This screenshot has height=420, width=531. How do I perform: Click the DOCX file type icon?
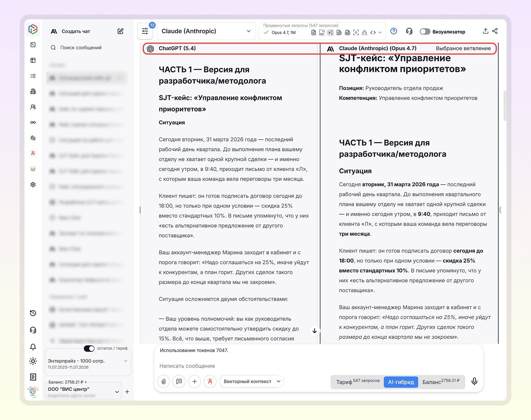(348, 32)
